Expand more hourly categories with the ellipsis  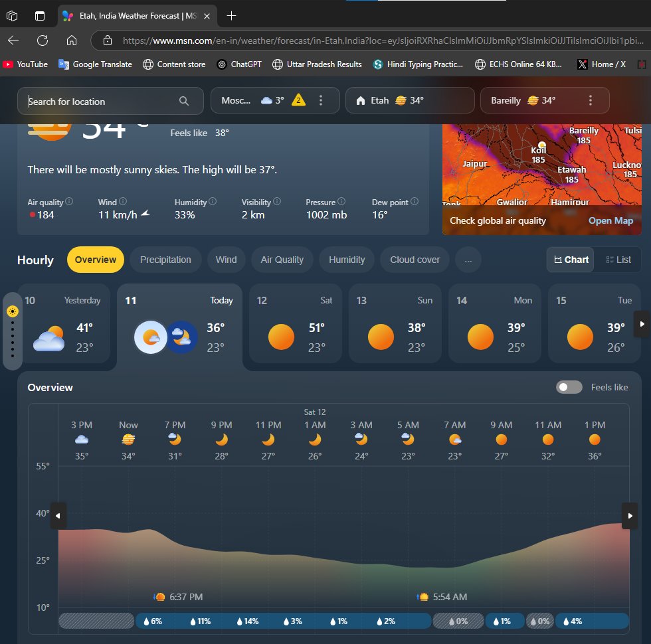click(x=468, y=260)
